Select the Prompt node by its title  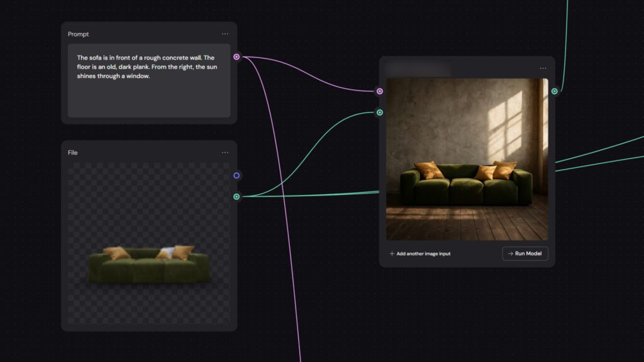[x=79, y=34]
